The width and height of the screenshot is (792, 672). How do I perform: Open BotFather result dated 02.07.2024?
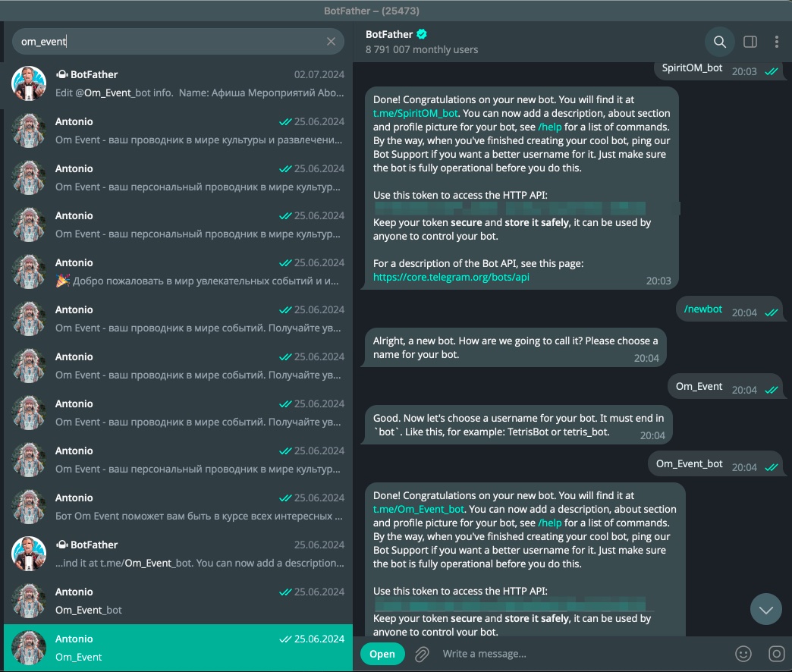coord(178,84)
